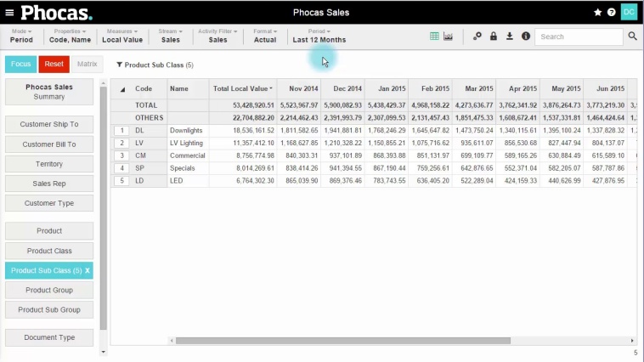644x362 pixels.
Task: Select the Customer Ship To dimension
Action: tap(49, 124)
